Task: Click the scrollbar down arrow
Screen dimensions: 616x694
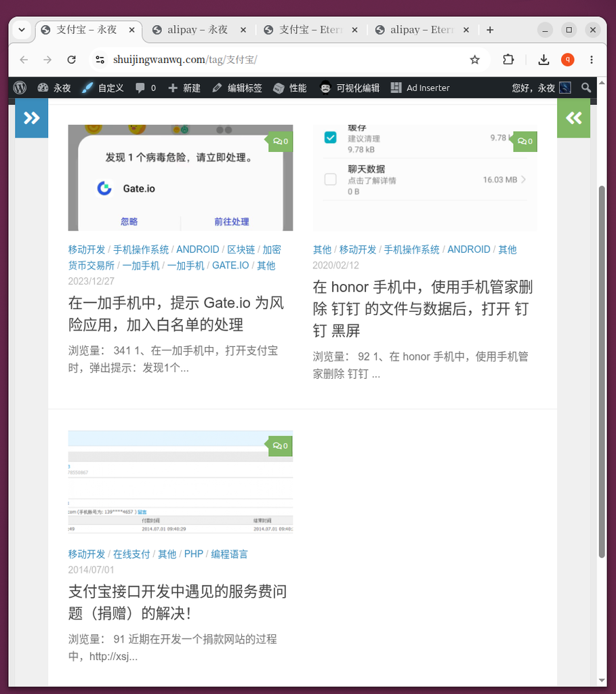Action: pos(601,680)
